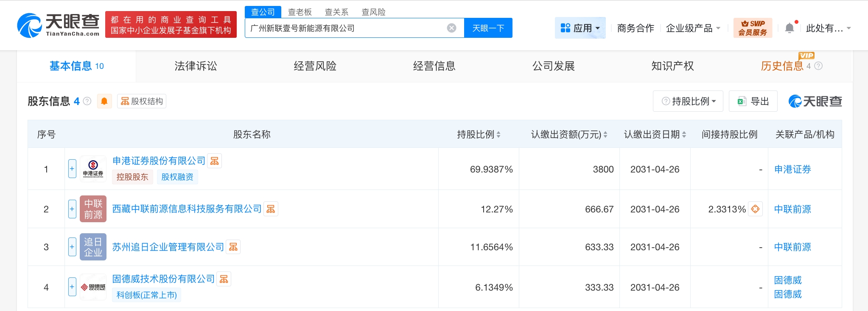Open the 知识产权 tab
The image size is (868, 311).
pyautogui.click(x=672, y=66)
